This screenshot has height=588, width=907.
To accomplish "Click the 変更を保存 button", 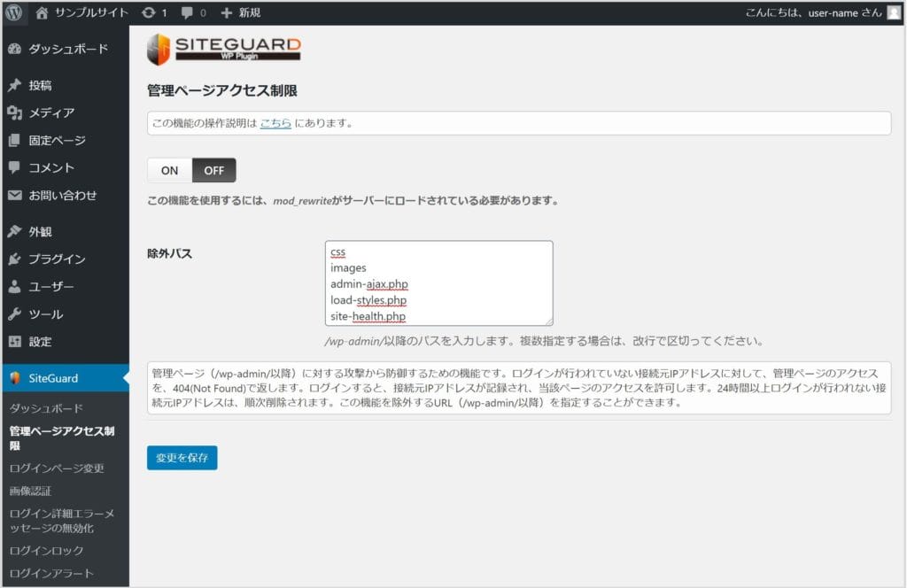I will click(x=182, y=458).
